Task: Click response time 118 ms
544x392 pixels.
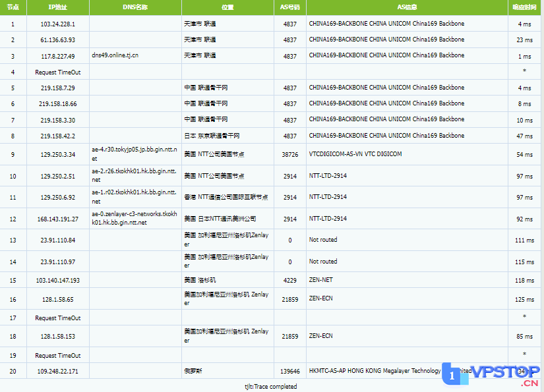Action: point(524,281)
